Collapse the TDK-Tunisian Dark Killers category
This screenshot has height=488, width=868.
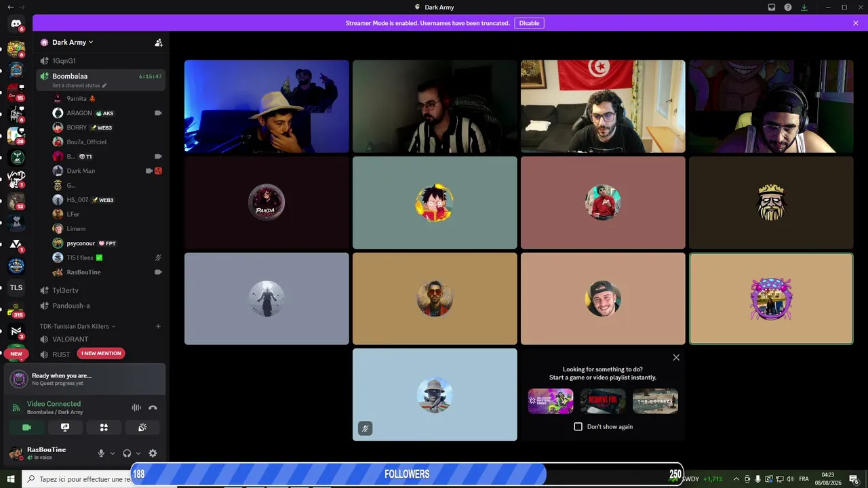click(77, 326)
